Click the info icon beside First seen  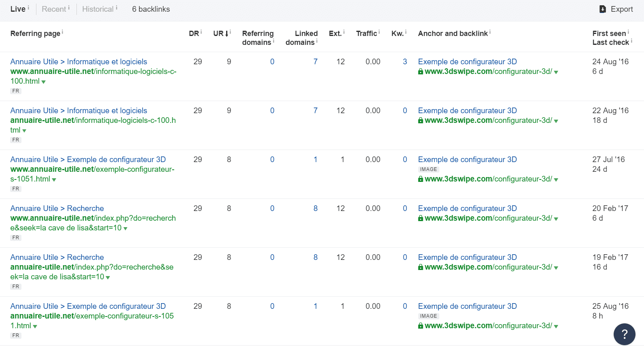(628, 32)
